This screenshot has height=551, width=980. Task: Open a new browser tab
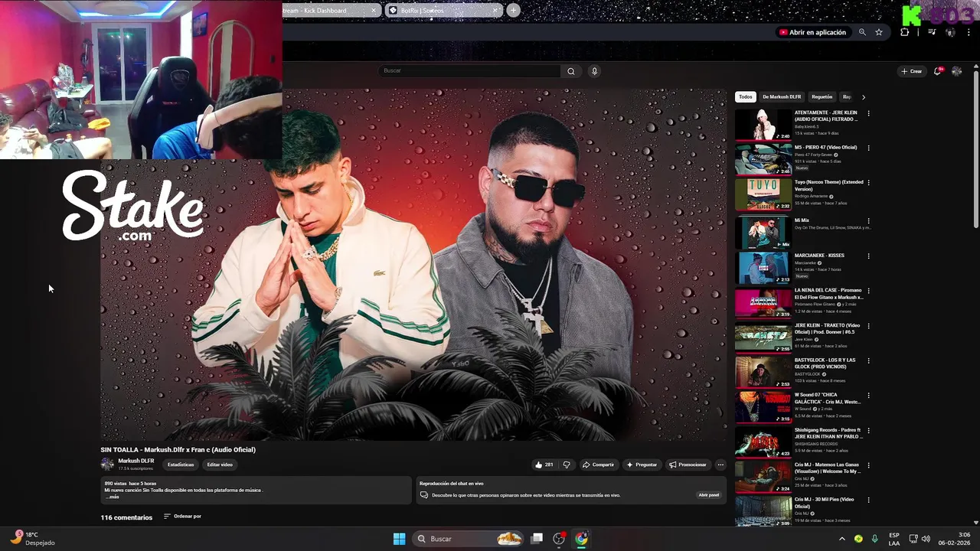click(513, 10)
